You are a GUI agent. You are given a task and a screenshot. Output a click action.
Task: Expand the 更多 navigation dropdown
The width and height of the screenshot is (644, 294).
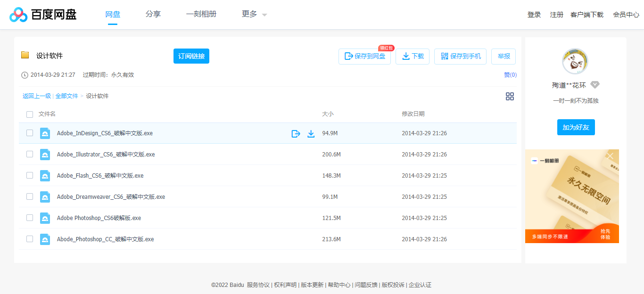coord(253,14)
